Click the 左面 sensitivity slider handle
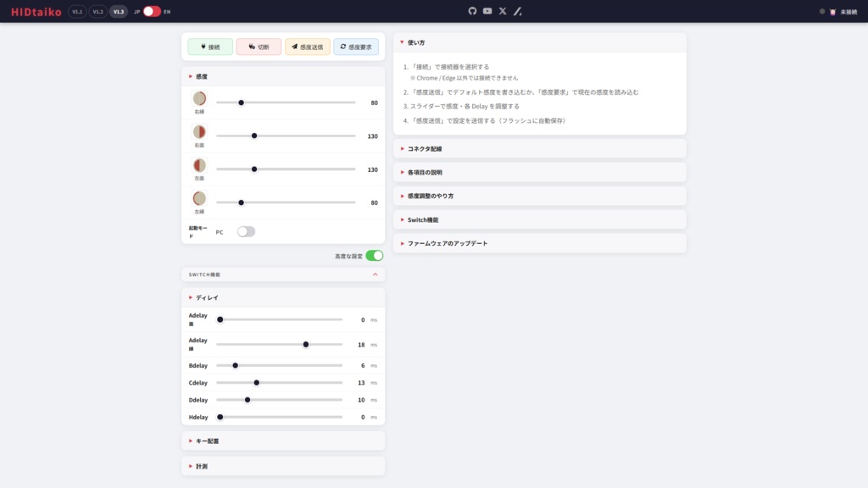Image resolution: width=868 pixels, height=488 pixels. [254, 169]
